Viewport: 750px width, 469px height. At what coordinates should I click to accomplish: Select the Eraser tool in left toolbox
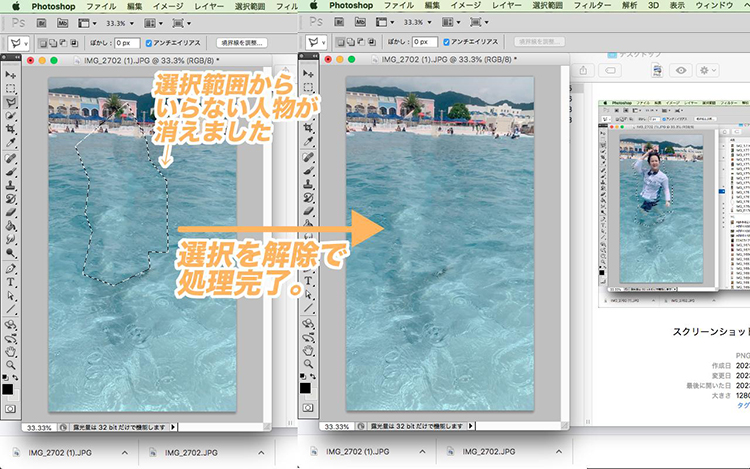[11, 212]
